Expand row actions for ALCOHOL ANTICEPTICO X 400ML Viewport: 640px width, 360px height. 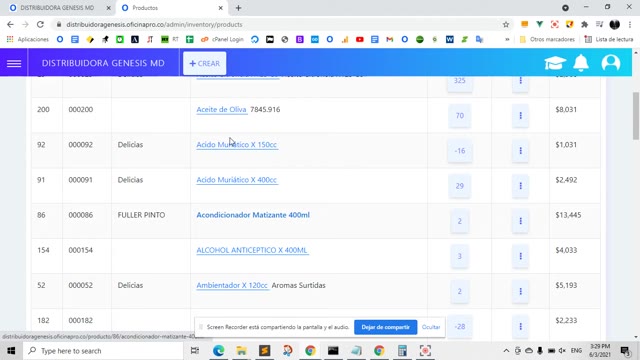click(x=520, y=256)
